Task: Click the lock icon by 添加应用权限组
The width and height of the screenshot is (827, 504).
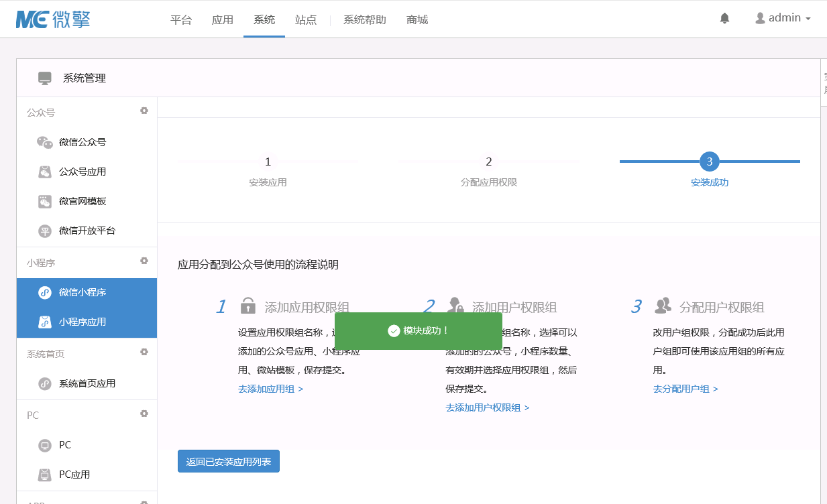Action: (x=248, y=306)
